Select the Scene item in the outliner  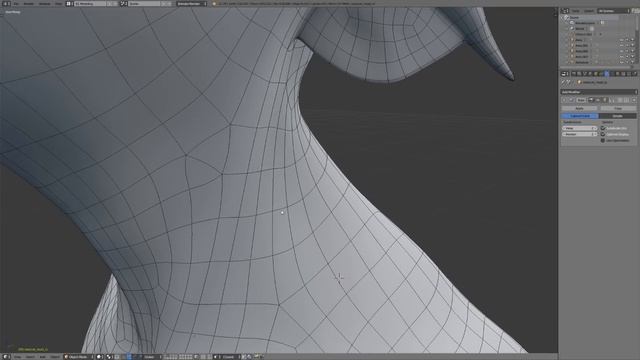coord(574,18)
